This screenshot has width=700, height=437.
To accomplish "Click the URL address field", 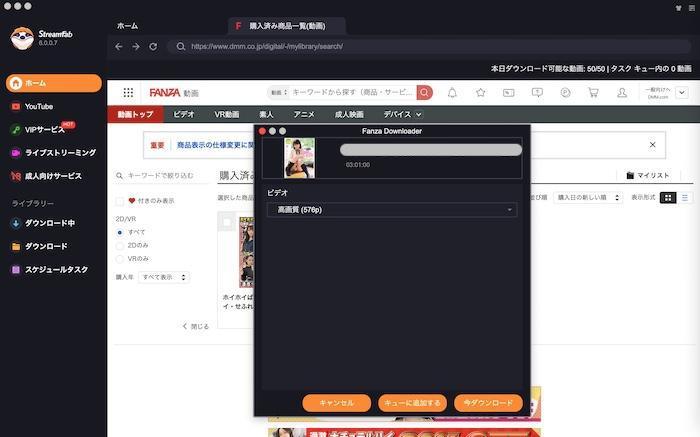I will point(429,46).
